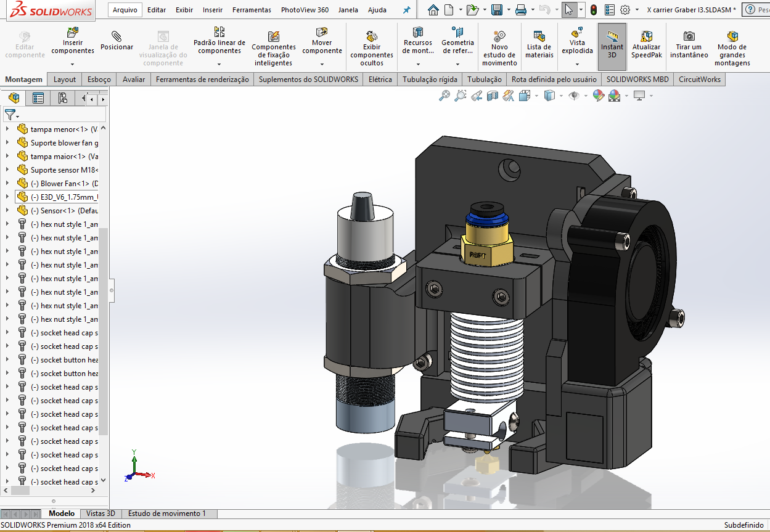Click Novo estudo de movimento tool
Viewport: 770px width, 532px height.
(499, 48)
